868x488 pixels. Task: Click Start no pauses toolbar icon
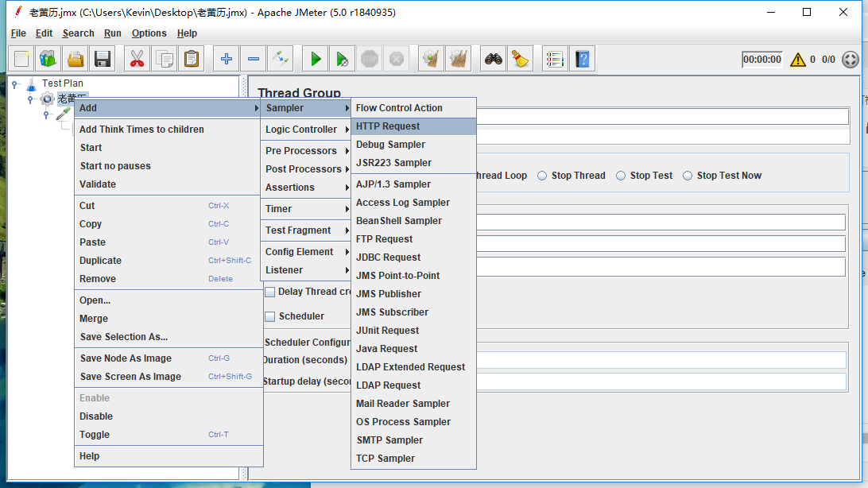[x=342, y=59]
